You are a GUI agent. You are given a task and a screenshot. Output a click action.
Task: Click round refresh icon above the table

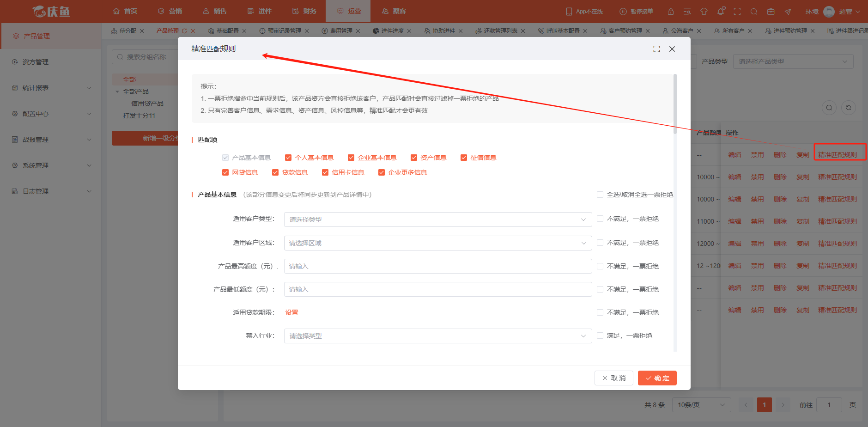[x=849, y=108]
